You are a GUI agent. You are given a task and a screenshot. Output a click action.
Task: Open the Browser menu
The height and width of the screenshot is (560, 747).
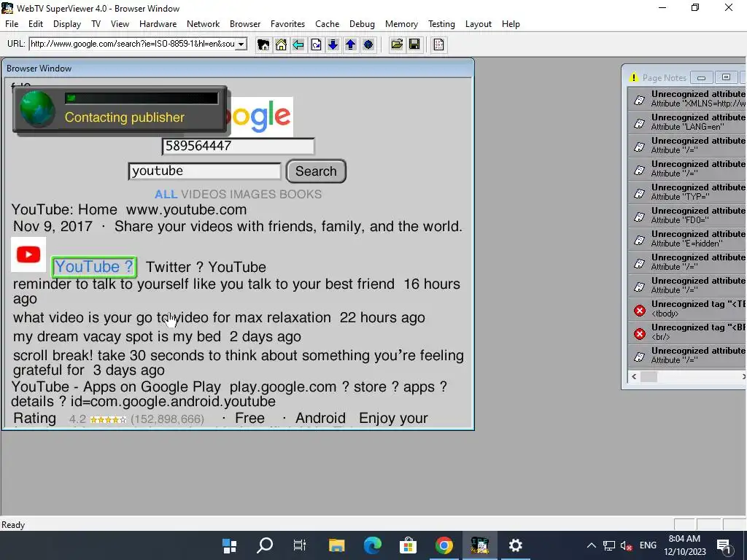click(245, 24)
